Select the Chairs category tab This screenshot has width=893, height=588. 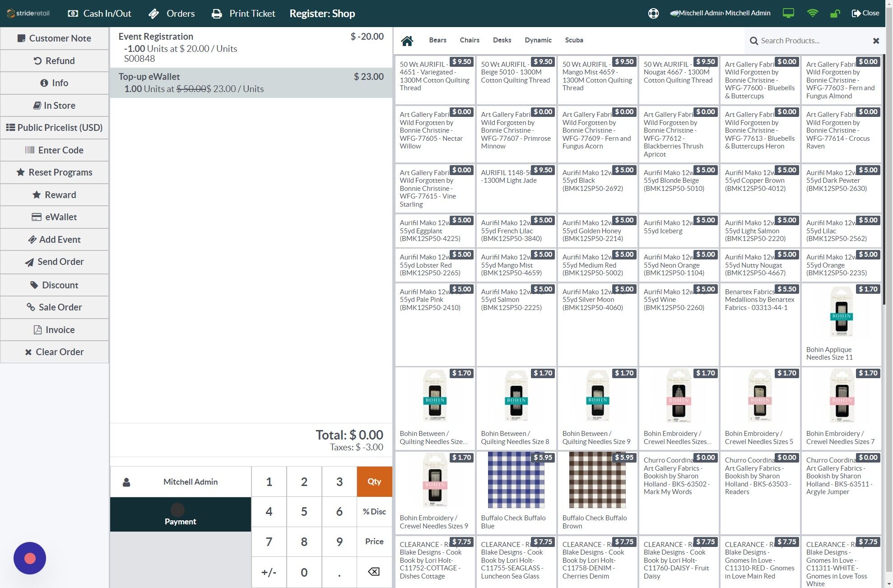pos(470,40)
